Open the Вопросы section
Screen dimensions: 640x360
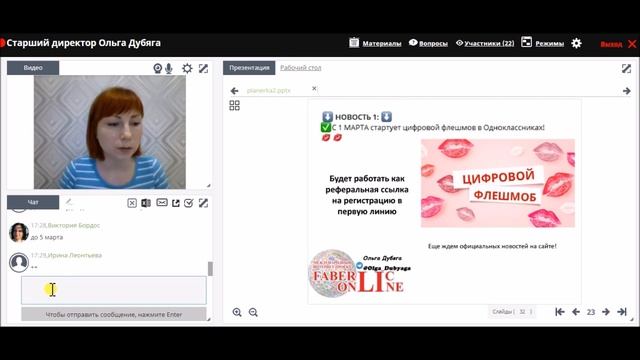pyautogui.click(x=433, y=43)
